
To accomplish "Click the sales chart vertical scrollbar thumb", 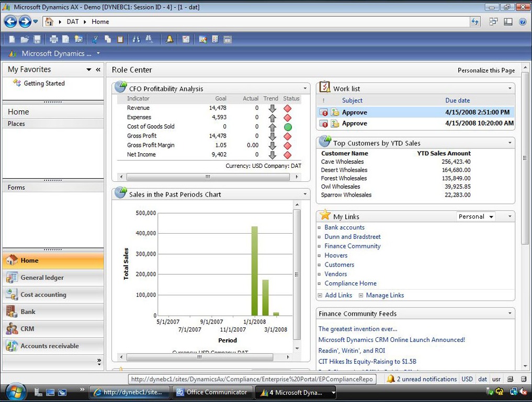I will [297, 274].
